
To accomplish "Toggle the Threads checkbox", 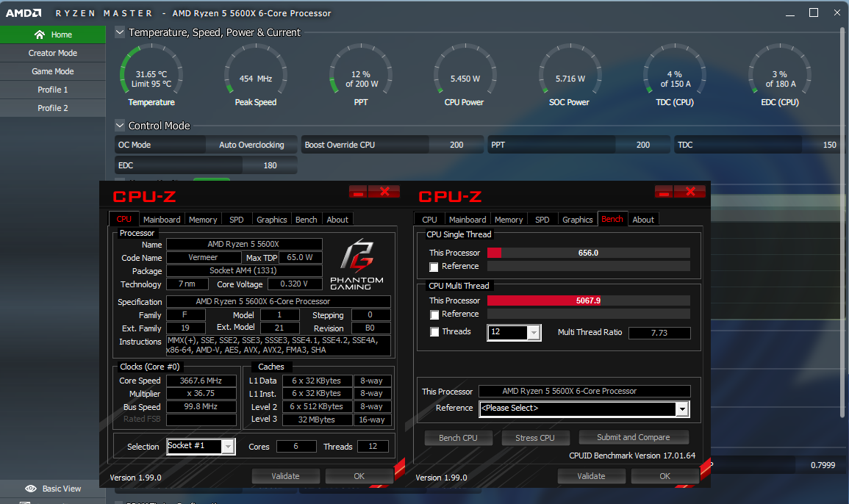I will (x=434, y=332).
